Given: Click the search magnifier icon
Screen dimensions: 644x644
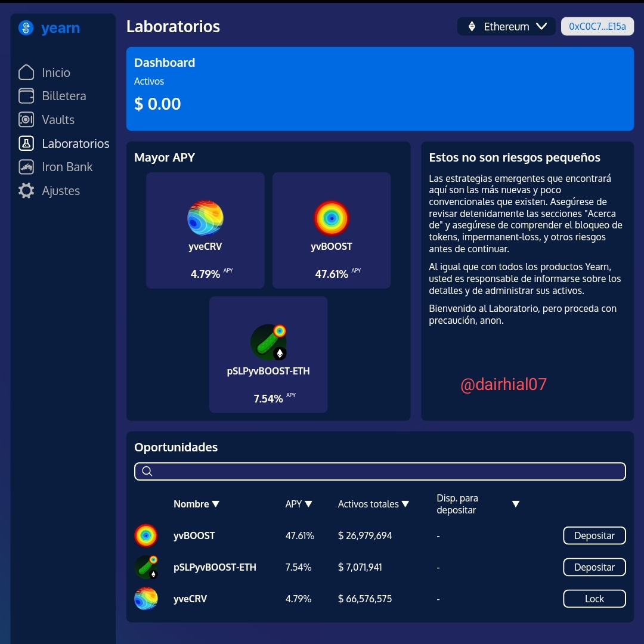Looking at the screenshot, I should pyautogui.click(x=147, y=471).
